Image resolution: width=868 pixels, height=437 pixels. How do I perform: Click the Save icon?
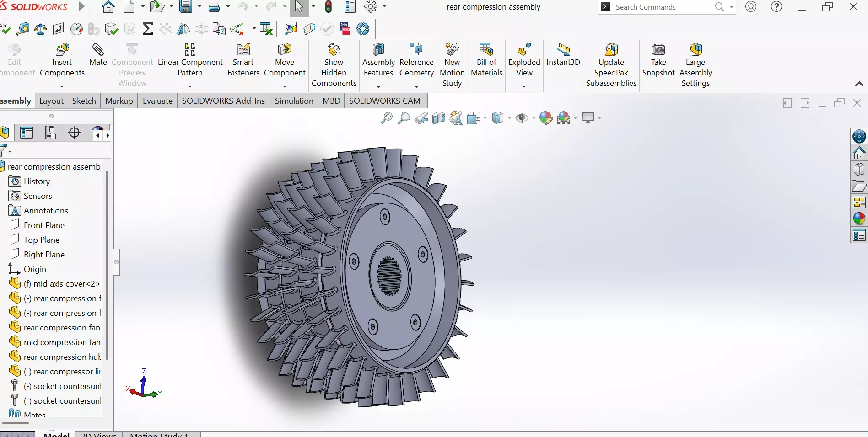point(186,7)
